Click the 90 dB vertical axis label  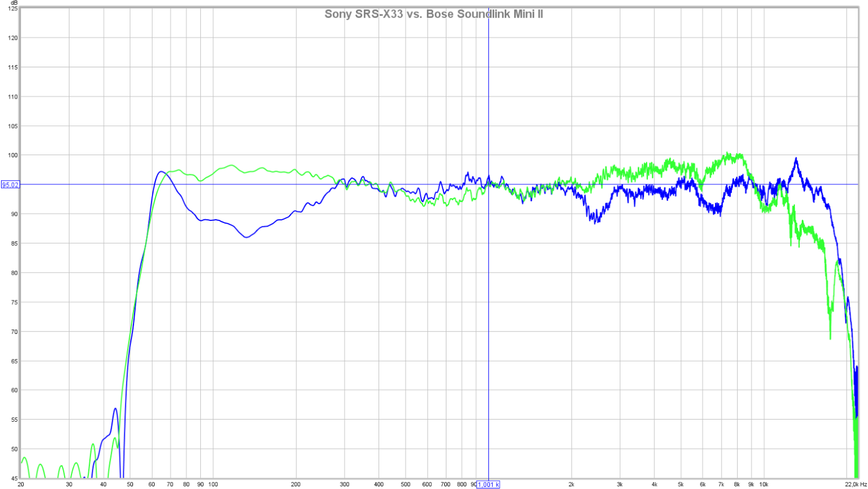(15, 214)
